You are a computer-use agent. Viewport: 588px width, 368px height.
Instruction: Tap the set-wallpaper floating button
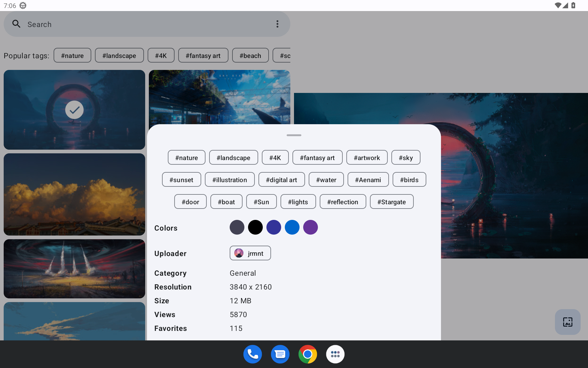(x=567, y=322)
